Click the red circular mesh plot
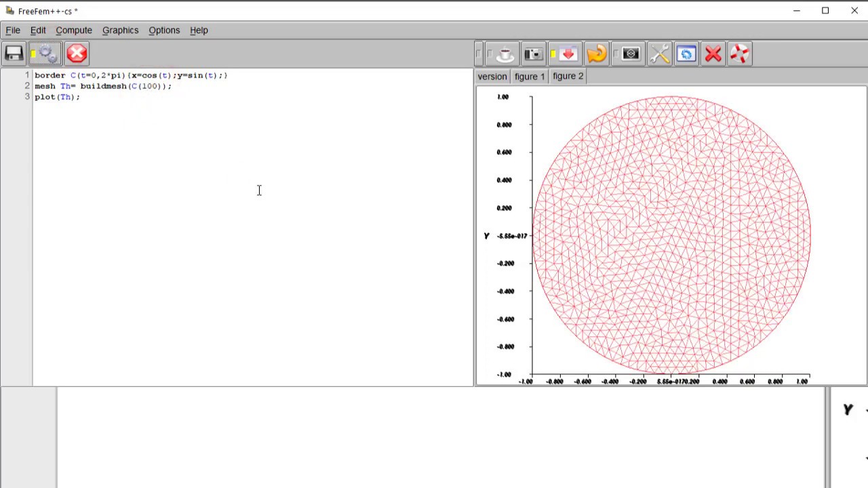868x488 pixels. click(x=671, y=235)
